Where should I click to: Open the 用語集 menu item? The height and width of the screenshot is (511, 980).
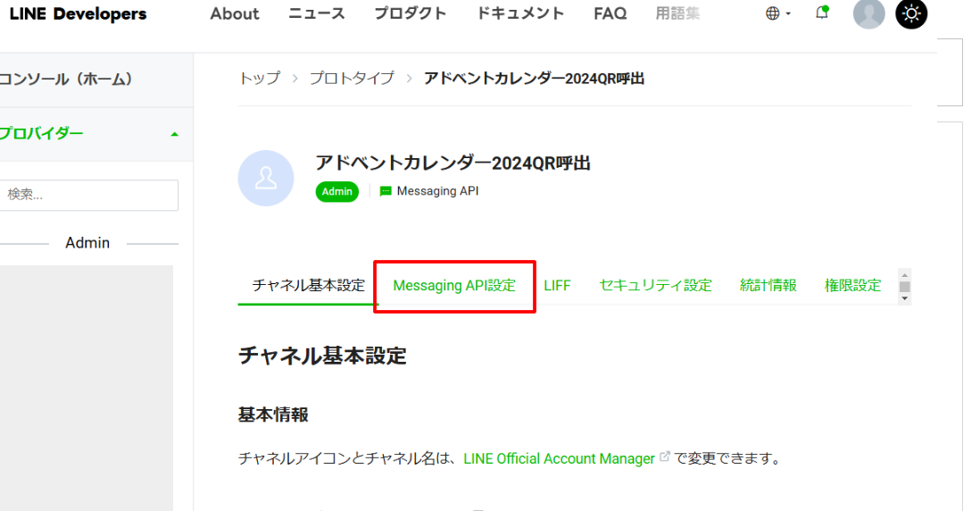677,13
